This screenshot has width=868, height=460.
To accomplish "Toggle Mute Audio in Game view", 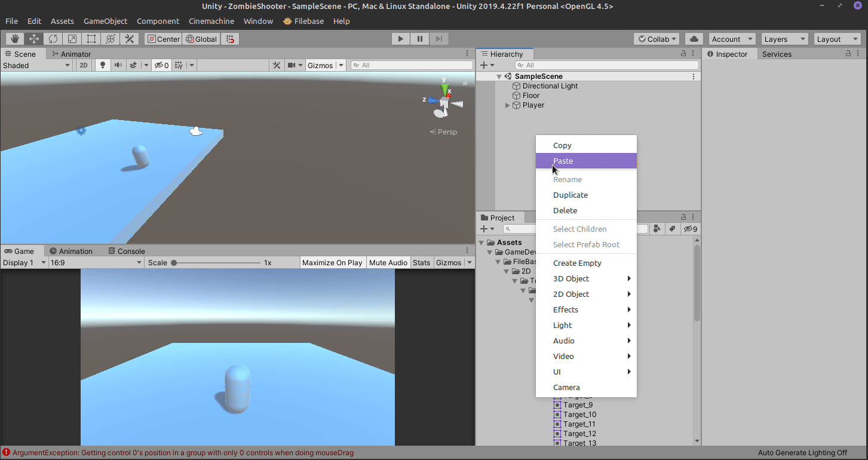I will pos(388,263).
